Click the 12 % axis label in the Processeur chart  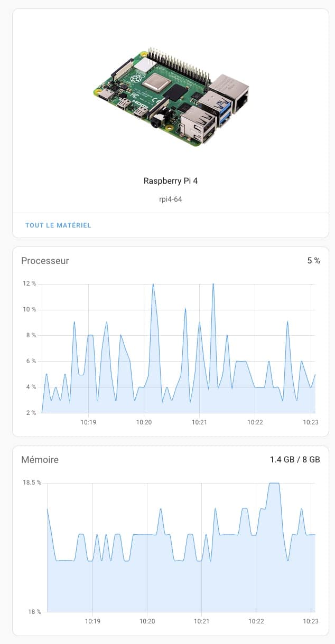tap(29, 284)
